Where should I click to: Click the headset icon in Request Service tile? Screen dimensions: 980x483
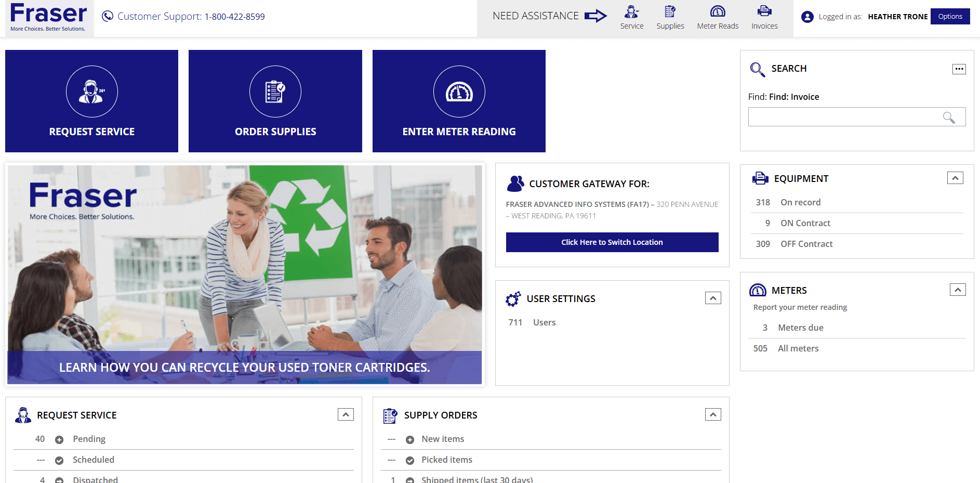click(92, 92)
